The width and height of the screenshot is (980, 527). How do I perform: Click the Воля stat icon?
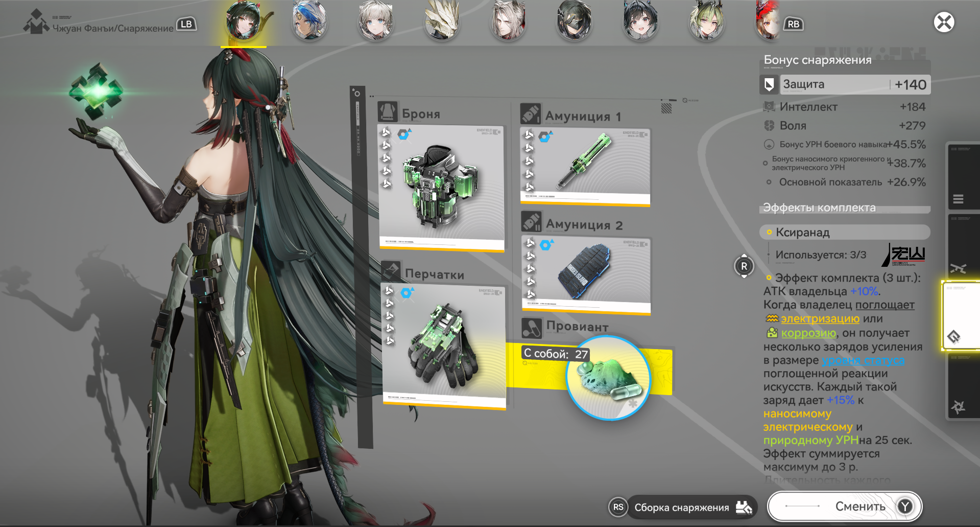tap(769, 125)
